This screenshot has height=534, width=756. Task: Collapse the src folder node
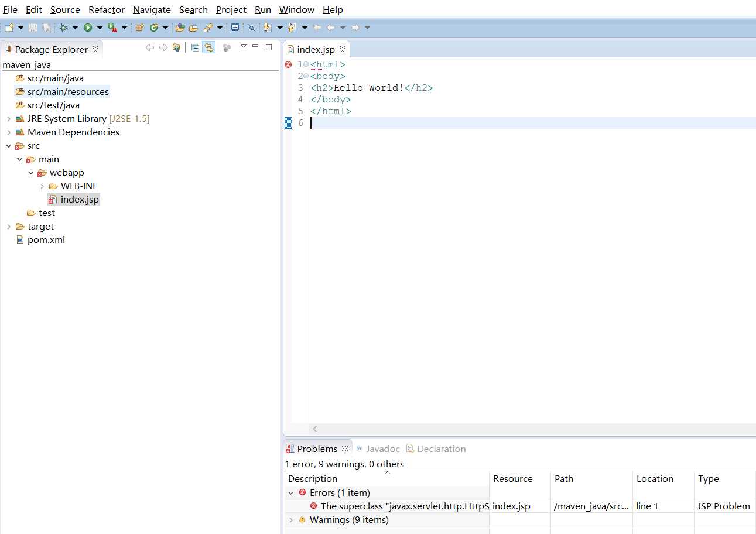[x=8, y=146]
